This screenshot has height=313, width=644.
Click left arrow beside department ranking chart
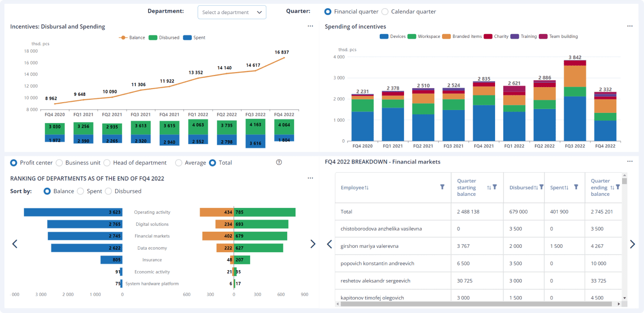pos(15,244)
